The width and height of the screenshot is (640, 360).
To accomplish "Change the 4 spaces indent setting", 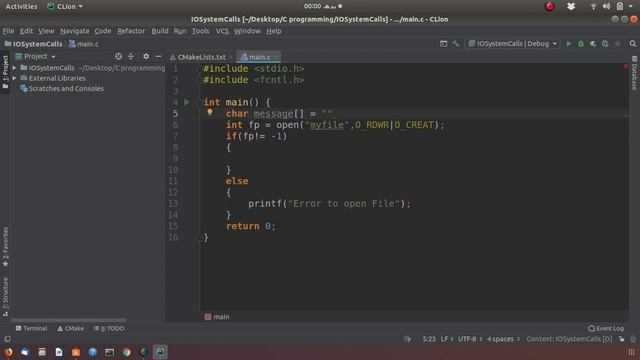I will 503,339.
